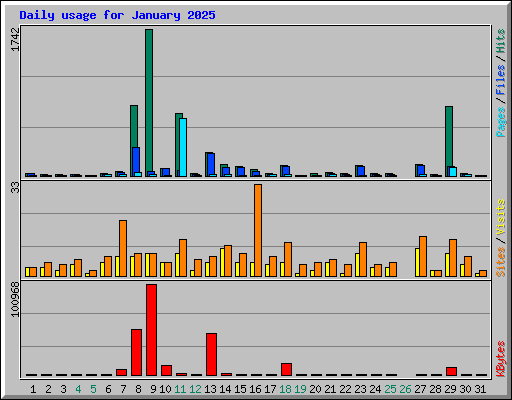512x400 pixels.
Task: Click green weekend day label 5
Action: [x=93, y=389]
